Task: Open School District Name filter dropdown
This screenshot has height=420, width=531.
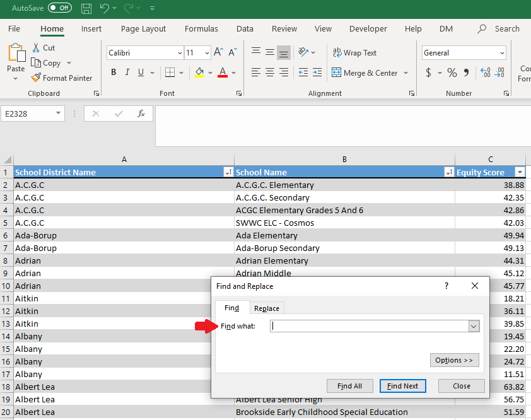Action: 228,172
